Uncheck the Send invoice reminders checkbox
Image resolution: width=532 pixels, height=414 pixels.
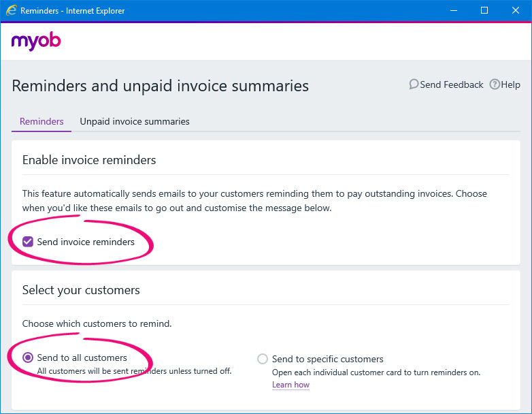[x=28, y=242]
